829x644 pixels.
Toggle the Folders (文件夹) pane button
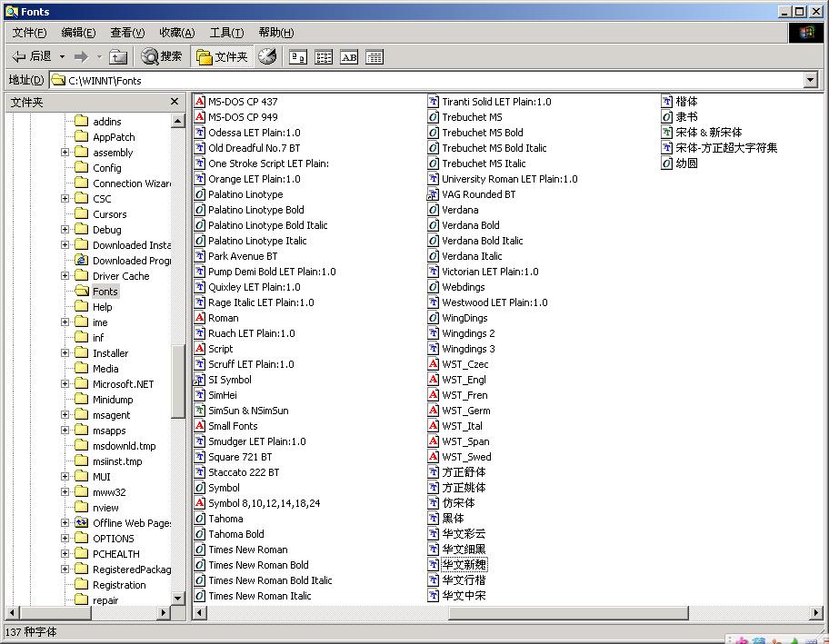click(222, 56)
